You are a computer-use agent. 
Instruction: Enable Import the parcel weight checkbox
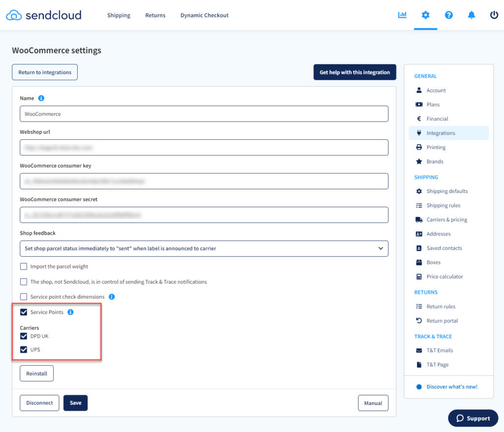point(24,267)
